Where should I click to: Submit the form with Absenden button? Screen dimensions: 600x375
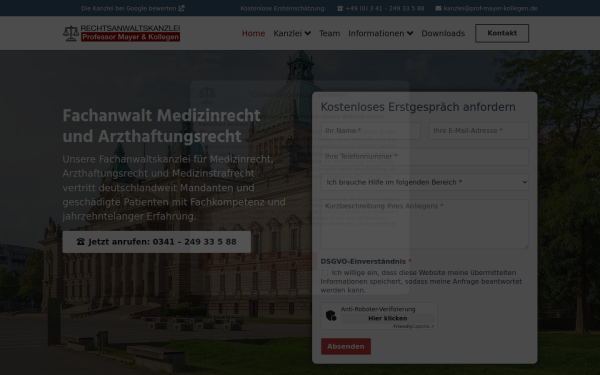[x=346, y=346]
